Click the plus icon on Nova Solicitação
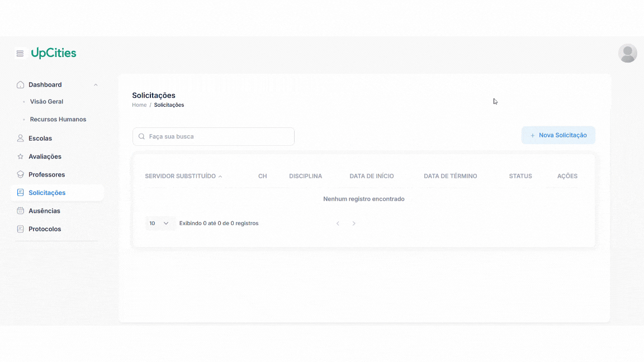This screenshot has height=362, width=644. coord(532,135)
